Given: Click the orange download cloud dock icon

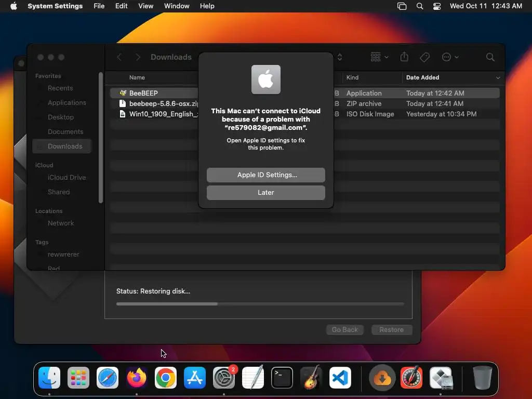Looking at the screenshot, I should 382,378.
